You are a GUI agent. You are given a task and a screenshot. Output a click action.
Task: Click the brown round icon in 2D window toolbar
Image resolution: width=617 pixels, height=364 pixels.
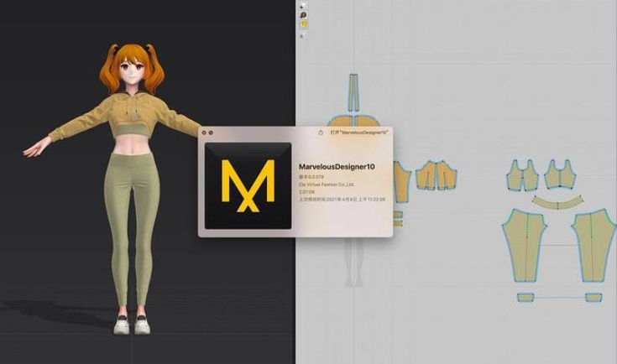click(x=303, y=15)
